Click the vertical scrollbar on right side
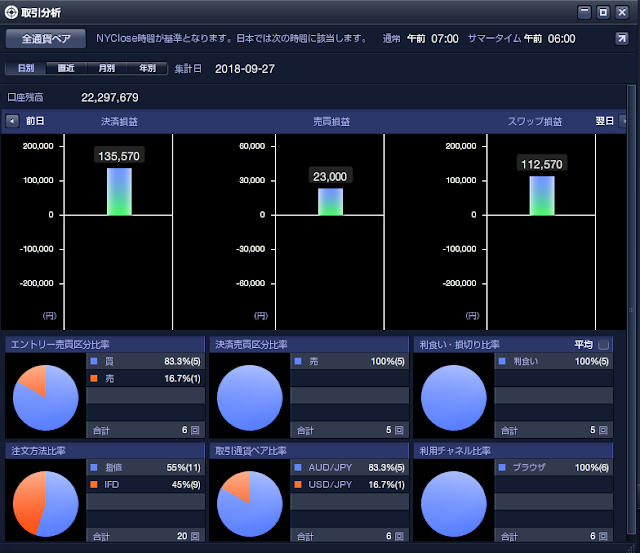 (x=631, y=312)
